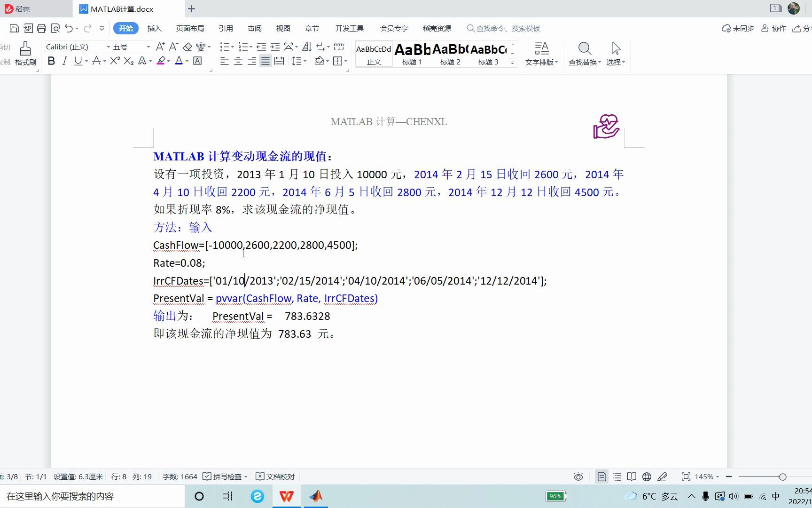Toggle eye protection mode icon
Viewport: 812px width, 508px height.
click(x=578, y=476)
